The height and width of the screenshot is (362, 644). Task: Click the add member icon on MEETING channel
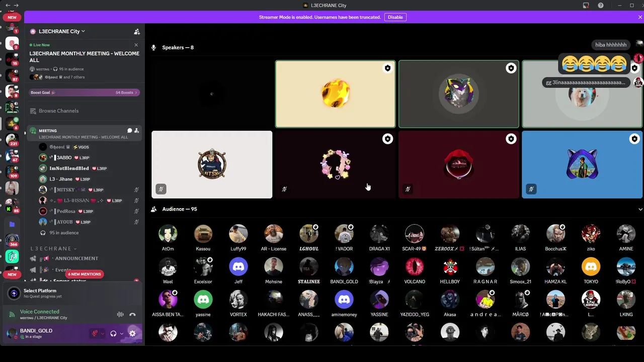136,131
